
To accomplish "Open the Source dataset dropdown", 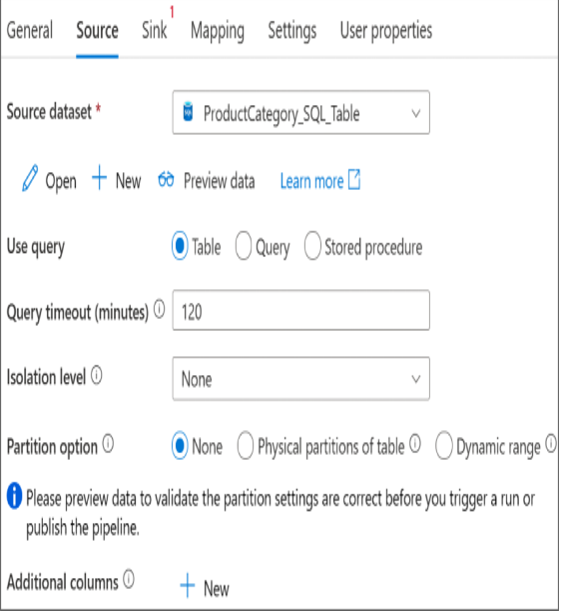I will (x=301, y=113).
